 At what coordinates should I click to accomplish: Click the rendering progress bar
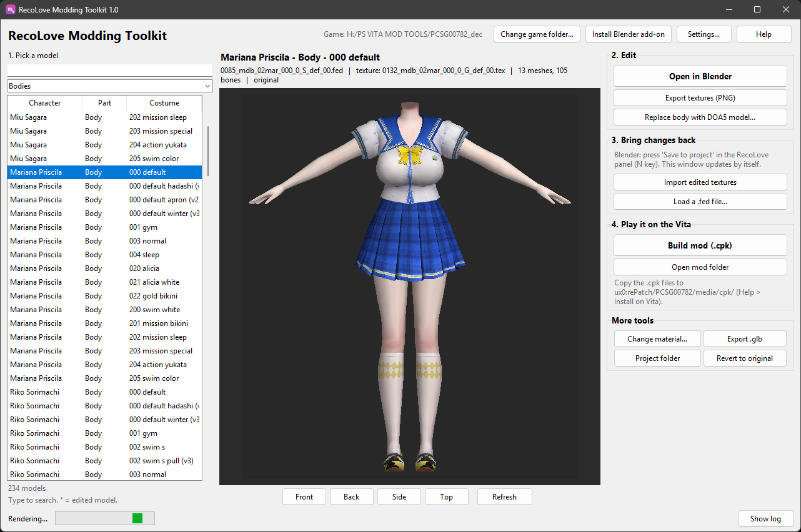pos(105,518)
